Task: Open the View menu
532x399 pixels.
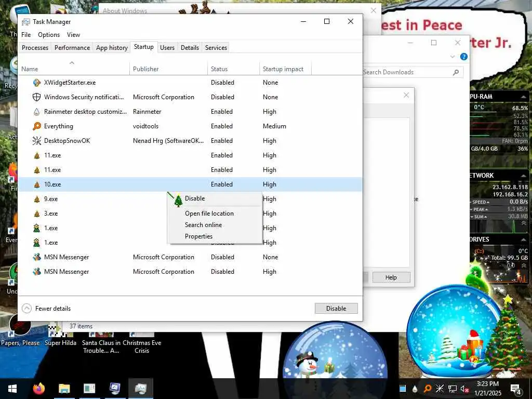Action: [73, 35]
